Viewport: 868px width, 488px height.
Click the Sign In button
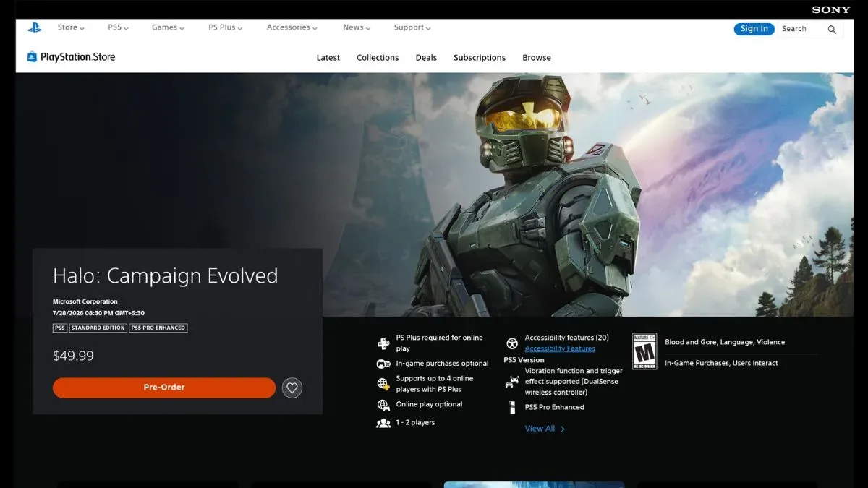pos(754,29)
